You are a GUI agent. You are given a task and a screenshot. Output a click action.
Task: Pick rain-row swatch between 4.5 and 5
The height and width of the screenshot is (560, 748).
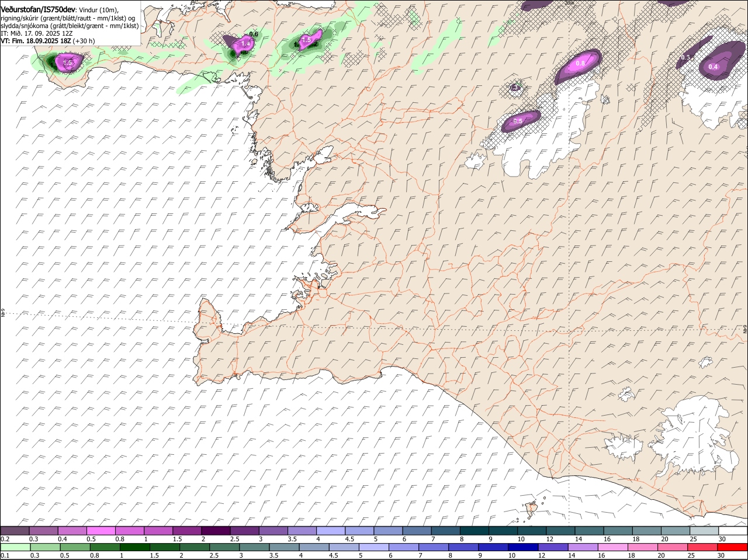(x=345, y=547)
